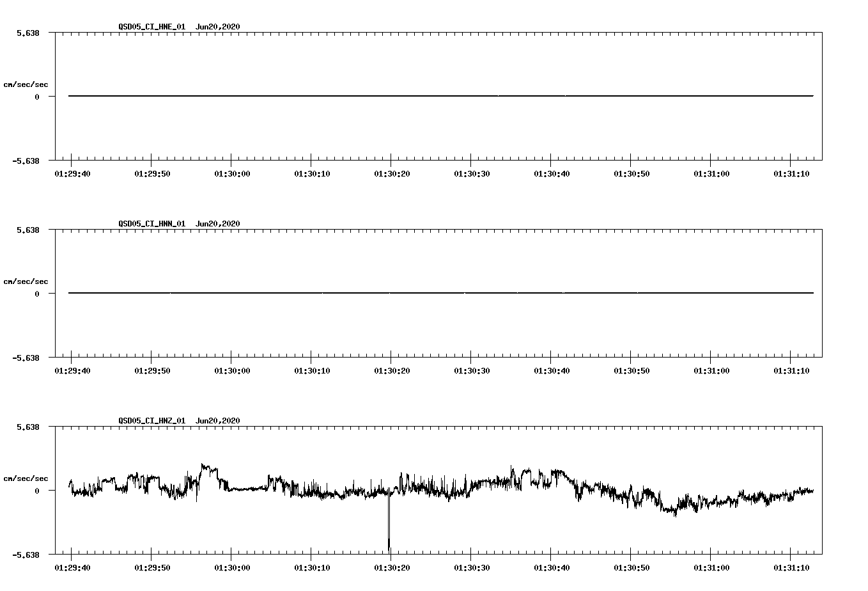868x591 pixels.
Task: Click the QSD05_CI_HNE_01 channel title
Action: point(152,27)
